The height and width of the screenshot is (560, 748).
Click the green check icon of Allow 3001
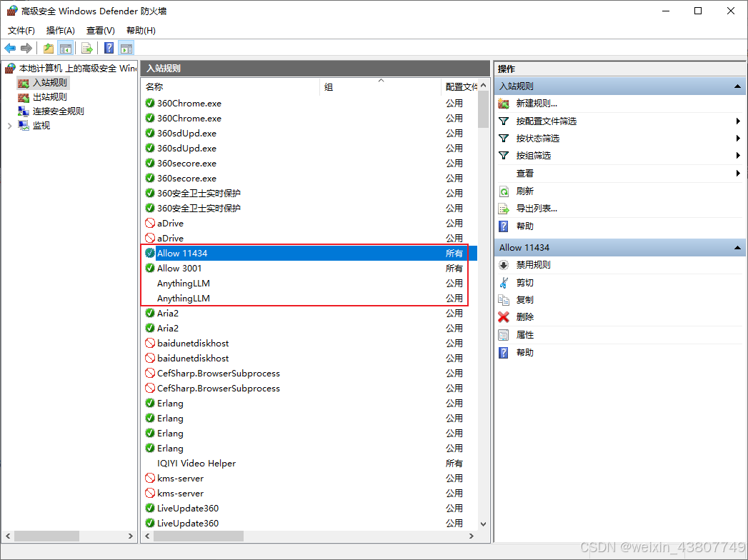click(150, 268)
